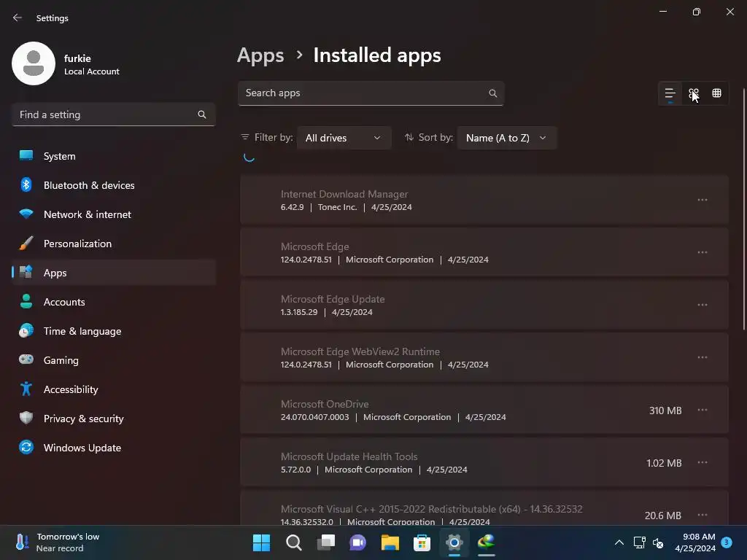Open Time & language settings

click(113, 331)
